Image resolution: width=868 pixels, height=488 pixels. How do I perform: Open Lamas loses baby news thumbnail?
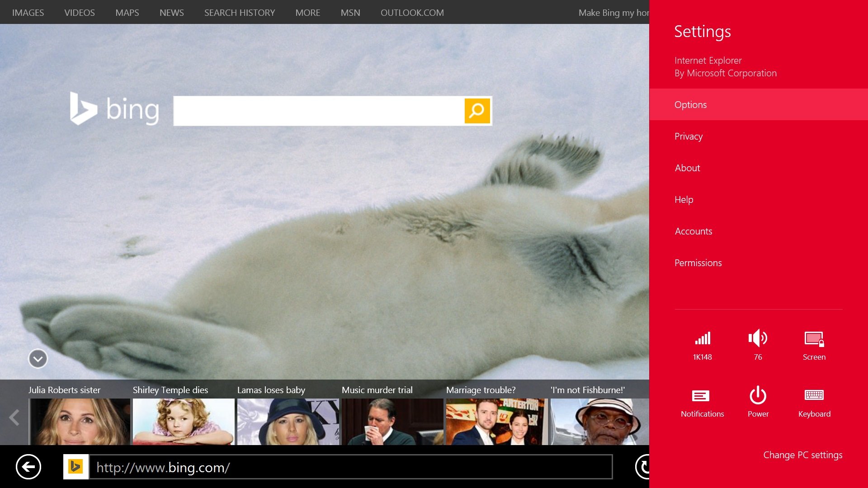click(x=288, y=422)
